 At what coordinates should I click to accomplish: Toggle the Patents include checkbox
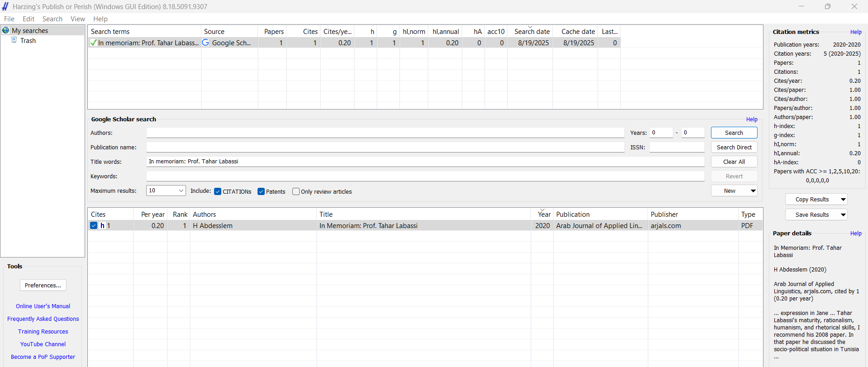click(261, 191)
